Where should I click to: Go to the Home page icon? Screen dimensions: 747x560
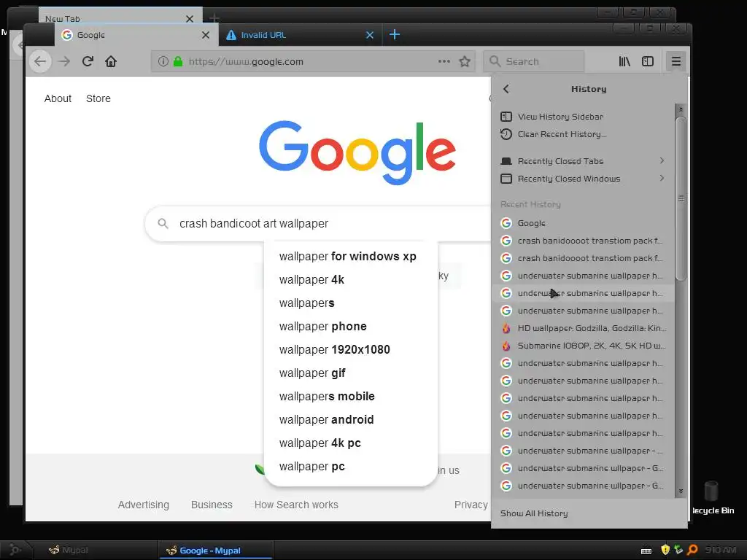[111, 61]
